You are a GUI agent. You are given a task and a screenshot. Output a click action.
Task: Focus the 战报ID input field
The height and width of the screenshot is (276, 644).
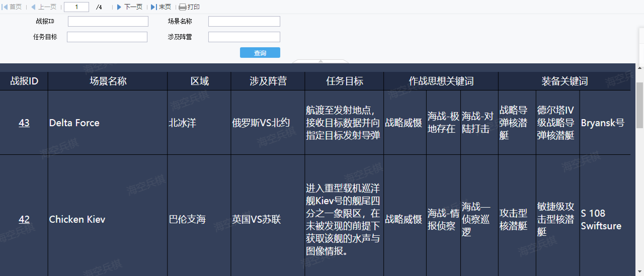tap(108, 21)
